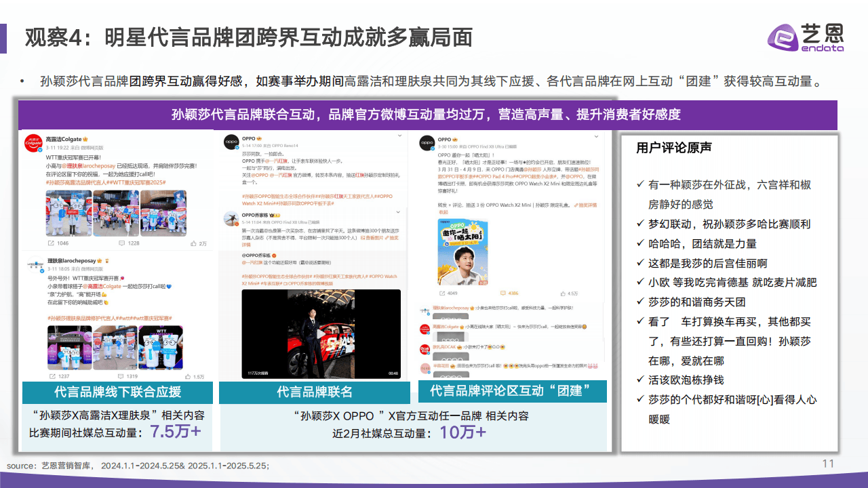Click the 117万次观看 view count
The width and height of the screenshot is (868, 488).
[x=257, y=373]
